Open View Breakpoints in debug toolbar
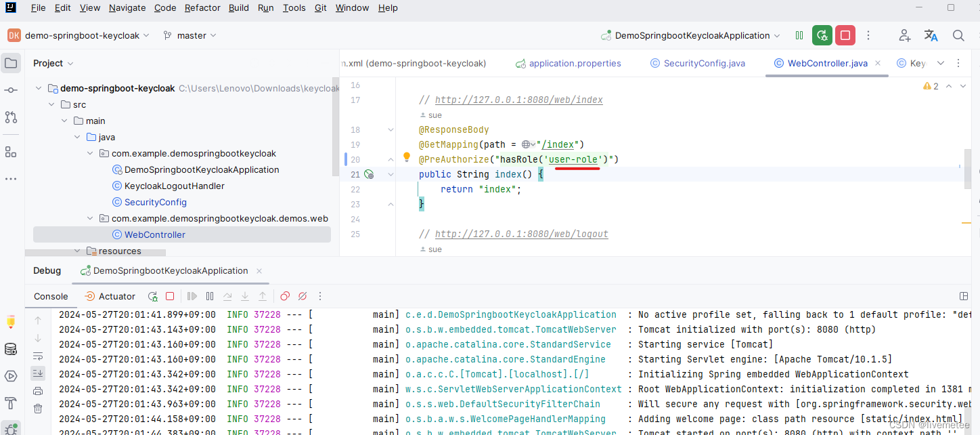980x435 pixels. tap(285, 296)
